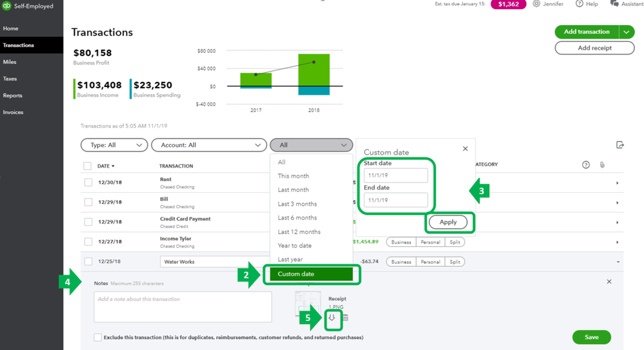
Task: Tick the checkbox for the 12/30/18 Rent row
Action: click(x=88, y=182)
